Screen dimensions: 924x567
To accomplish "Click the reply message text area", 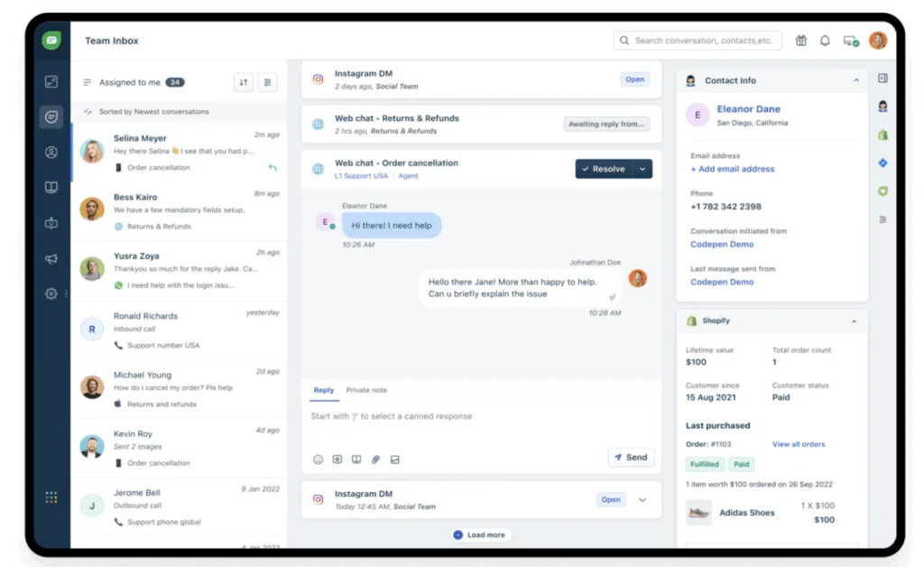I will 481,425.
